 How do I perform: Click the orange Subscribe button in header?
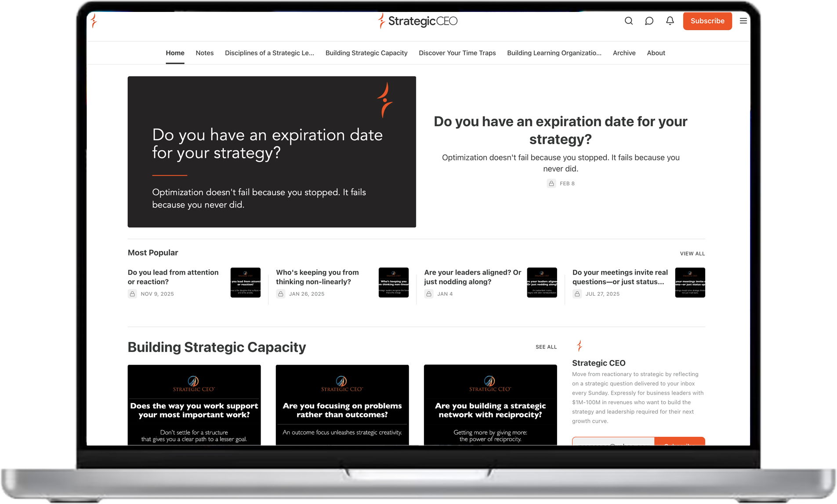(707, 21)
